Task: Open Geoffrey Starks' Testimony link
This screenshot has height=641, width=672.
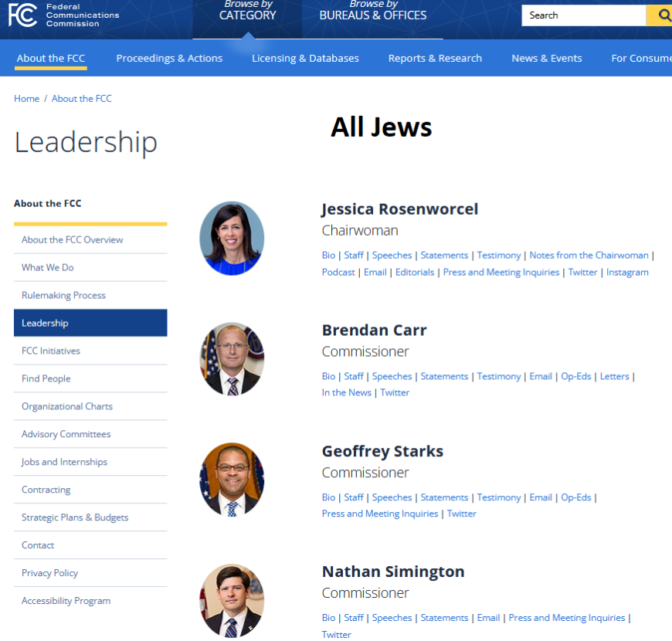Action: click(x=499, y=497)
